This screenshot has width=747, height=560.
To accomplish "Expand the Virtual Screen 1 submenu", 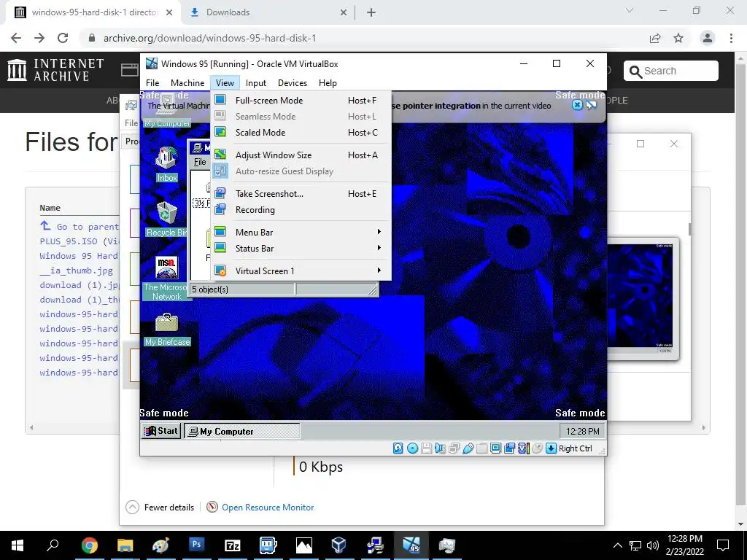I will point(301,271).
